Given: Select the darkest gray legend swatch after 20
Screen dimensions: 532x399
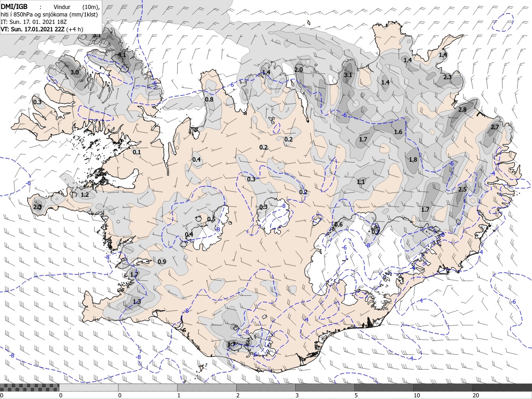Looking at the screenshot, I should pyautogui.click(x=502, y=387).
